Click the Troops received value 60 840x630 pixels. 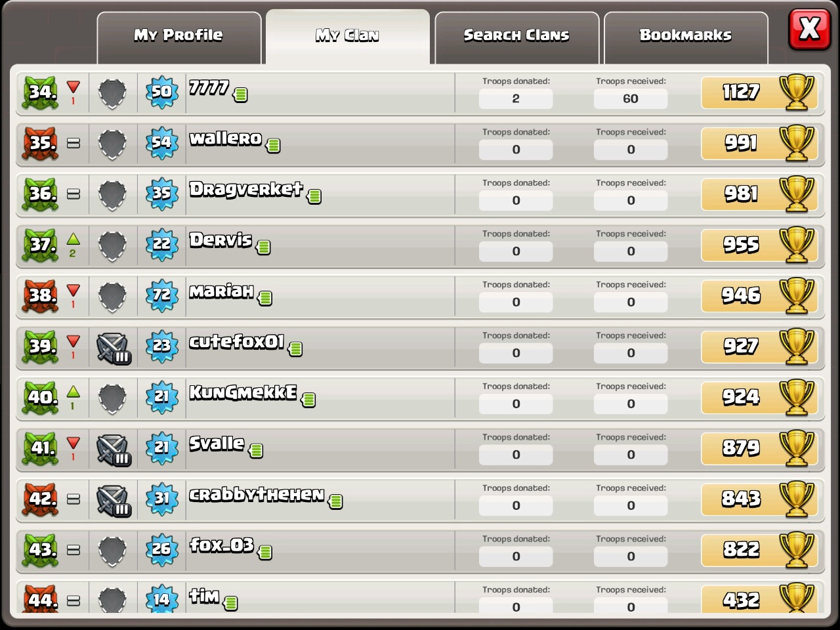(631, 99)
